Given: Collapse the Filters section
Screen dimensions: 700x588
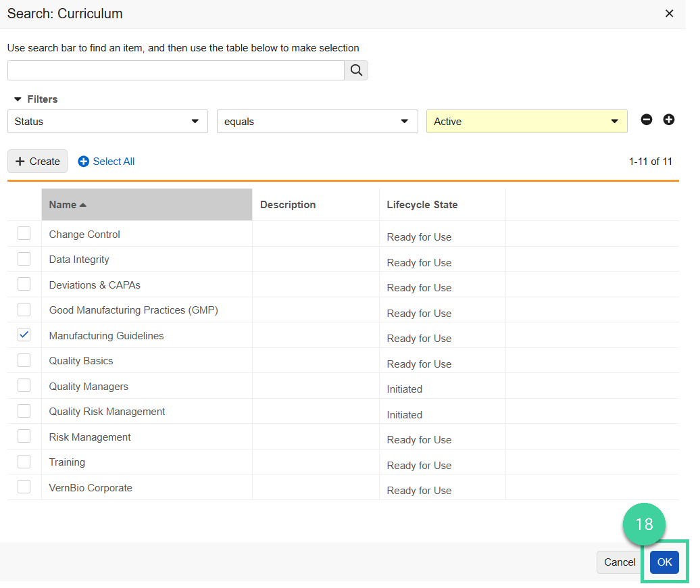Looking at the screenshot, I should click(x=18, y=99).
